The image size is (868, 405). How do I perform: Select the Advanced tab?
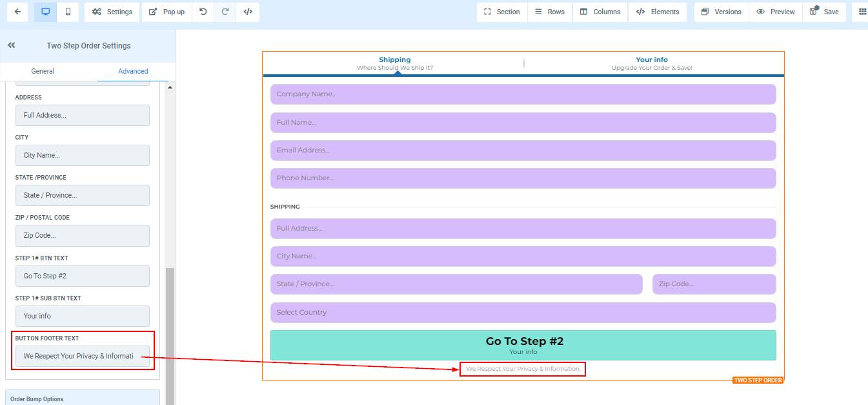tap(133, 71)
